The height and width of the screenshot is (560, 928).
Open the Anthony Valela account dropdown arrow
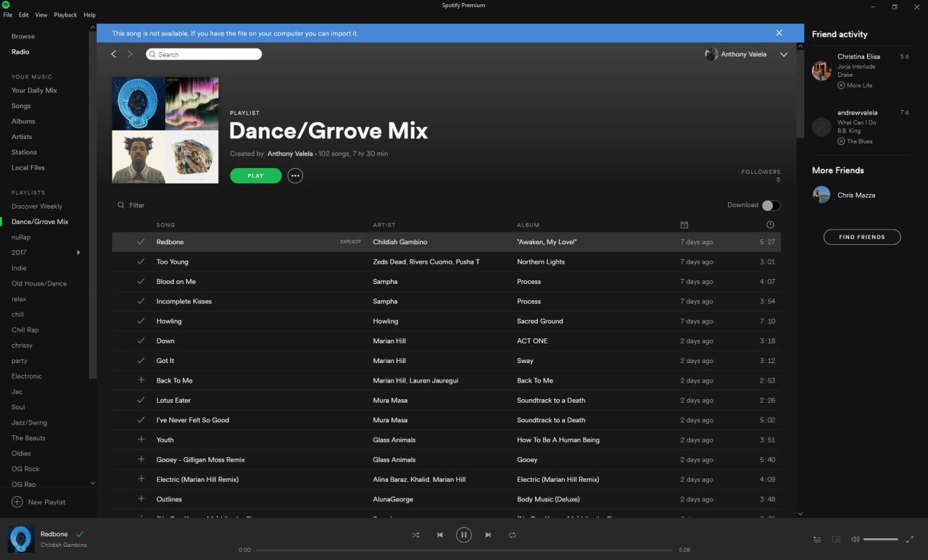[x=784, y=54]
